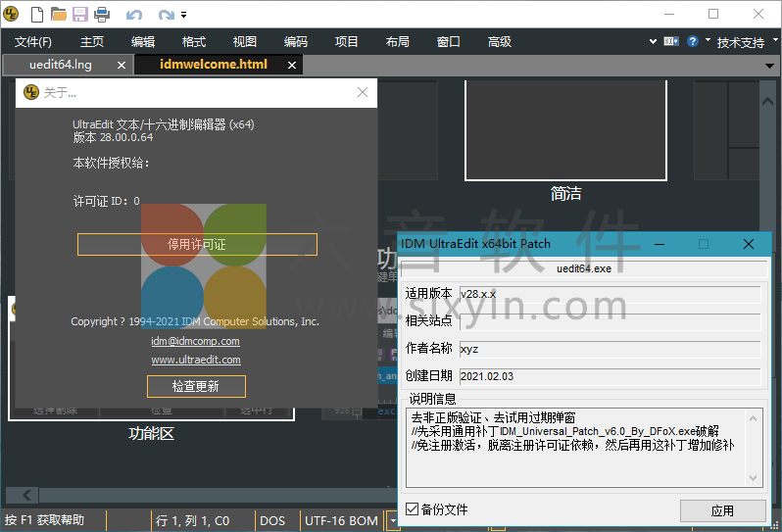
Task: Open the 文件(F) menu
Action: point(33,42)
